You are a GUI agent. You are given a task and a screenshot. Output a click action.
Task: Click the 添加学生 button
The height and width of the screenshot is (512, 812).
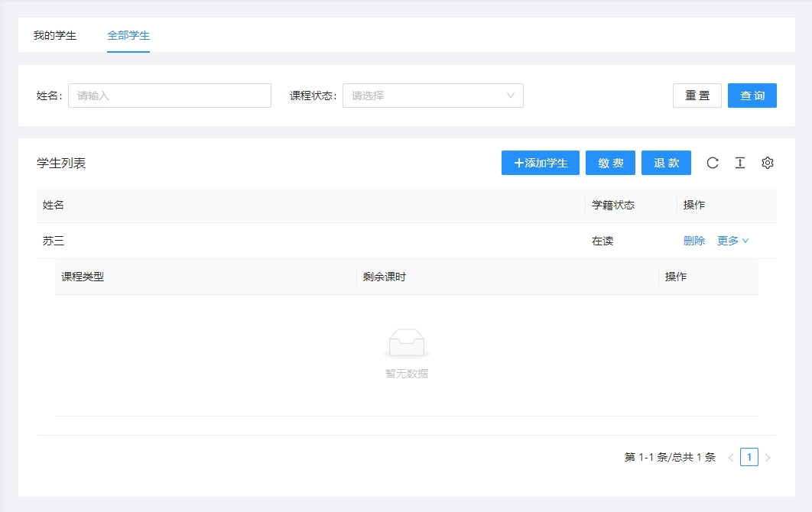[541, 163]
